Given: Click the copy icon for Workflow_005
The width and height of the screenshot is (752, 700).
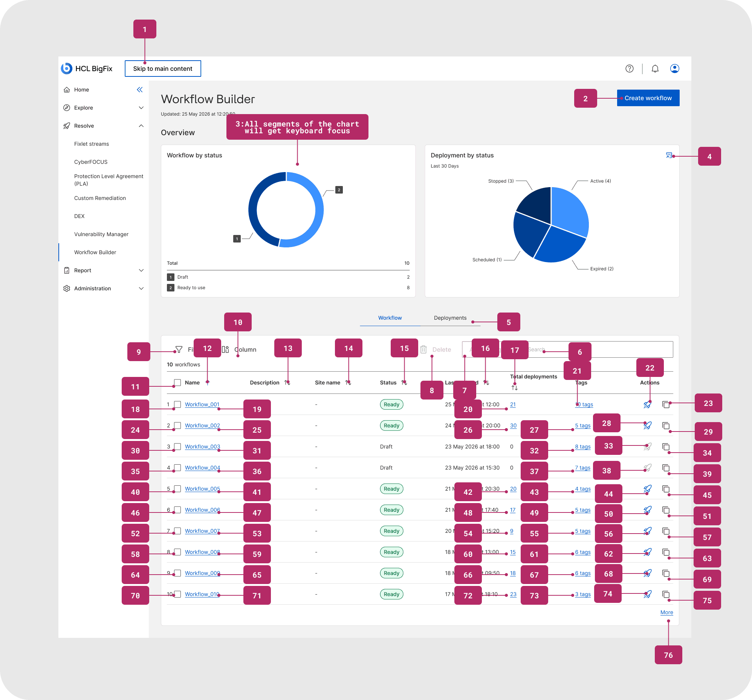Looking at the screenshot, I should coord(666,489).
